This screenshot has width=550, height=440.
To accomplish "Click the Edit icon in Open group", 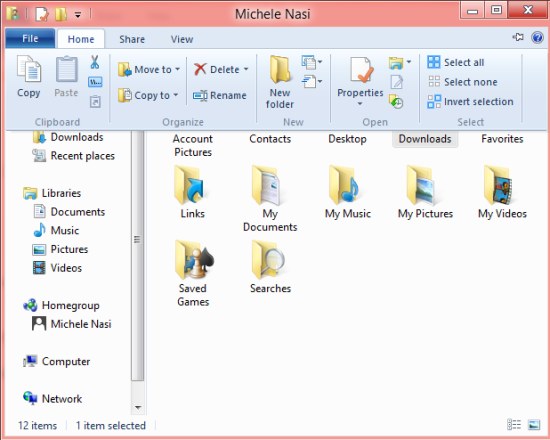I will click(x=397, y=82).
